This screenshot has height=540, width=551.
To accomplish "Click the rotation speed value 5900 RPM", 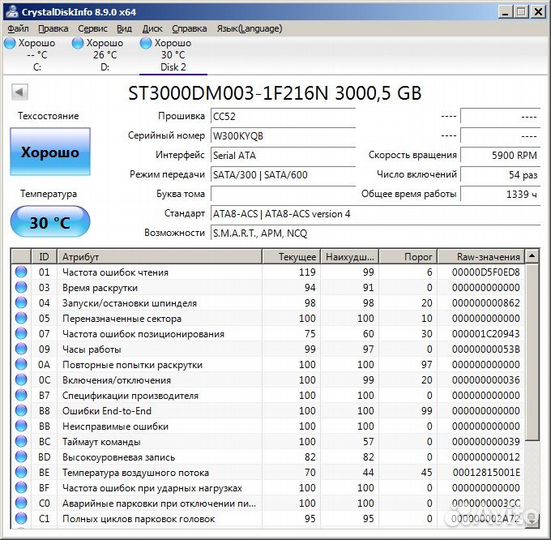I will (x=500, y=155).
